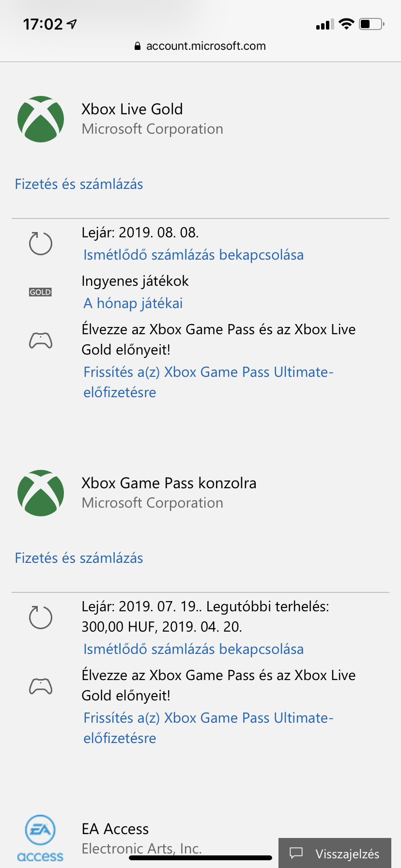
Task: Open the A hónap játékai link
Action: point(133,303)
